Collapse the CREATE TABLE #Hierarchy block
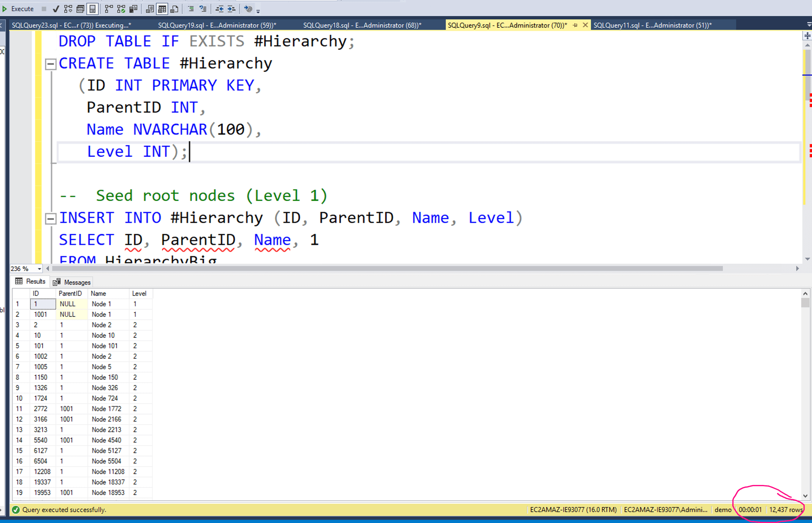The image size is (812, 523). [x=51, y=64]
